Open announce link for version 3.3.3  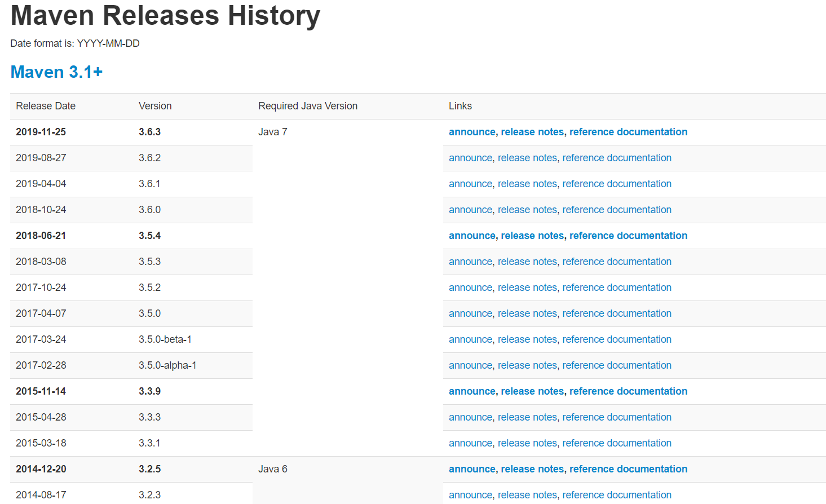[470, 417]
